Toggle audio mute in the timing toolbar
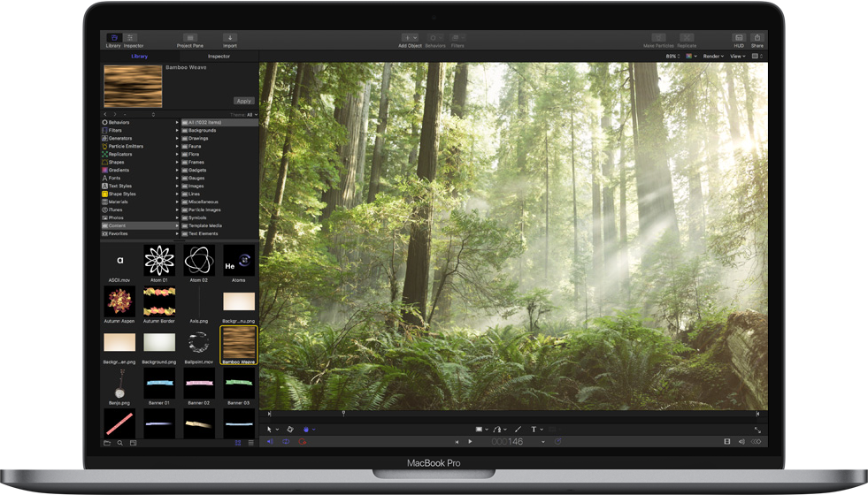The width and height of the screenshot is (868, 495). (x=741, y=441)
